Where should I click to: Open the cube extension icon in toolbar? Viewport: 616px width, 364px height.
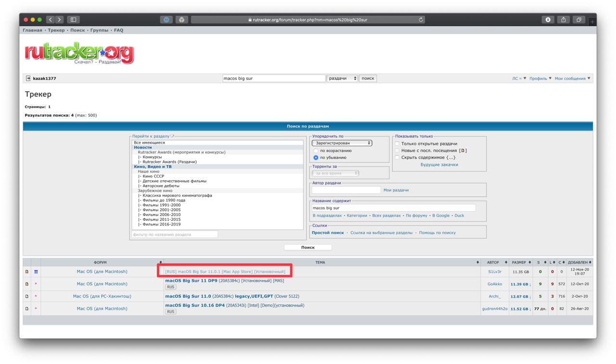coord(182,20)
